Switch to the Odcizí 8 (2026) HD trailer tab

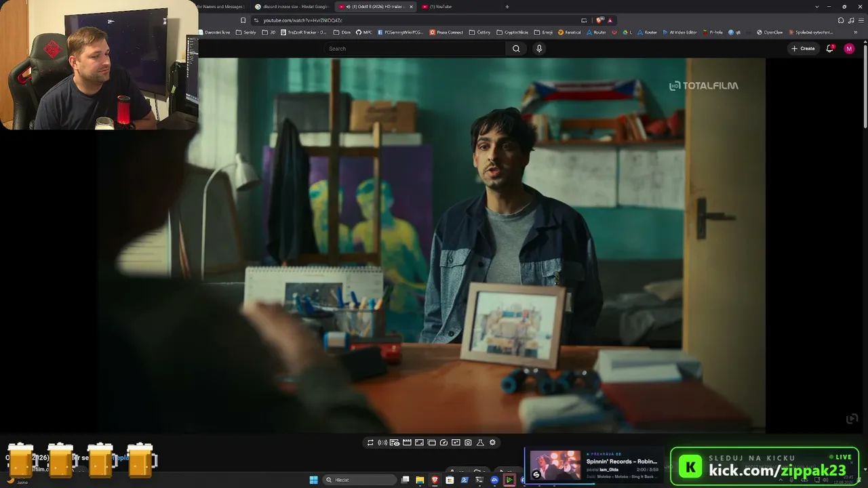coord(376,7)
